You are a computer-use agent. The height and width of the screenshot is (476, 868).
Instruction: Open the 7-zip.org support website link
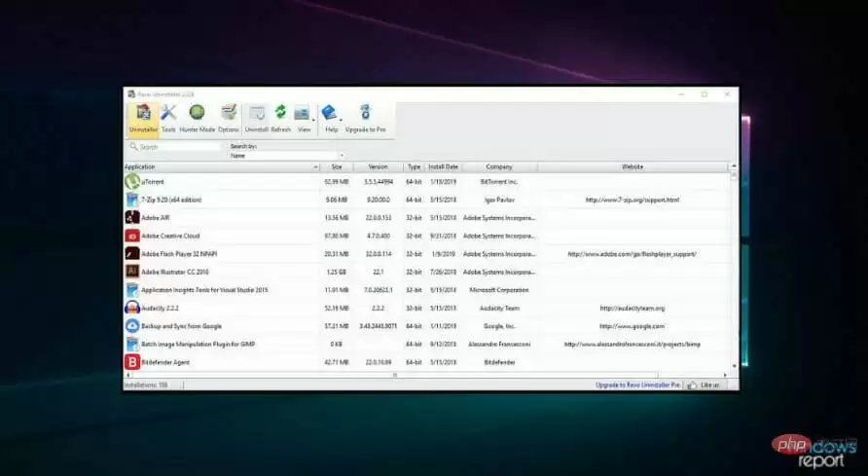[633, 200]
